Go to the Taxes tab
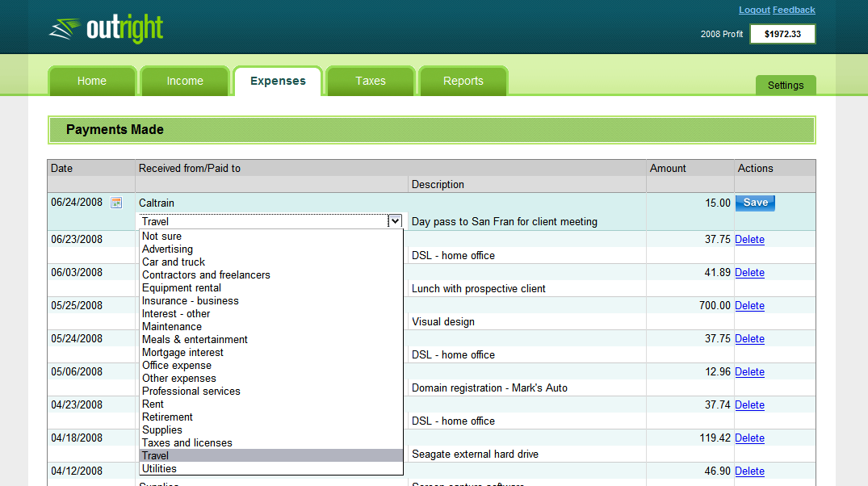The height and width of the screenshot is (486, 868). coord(371,81)
